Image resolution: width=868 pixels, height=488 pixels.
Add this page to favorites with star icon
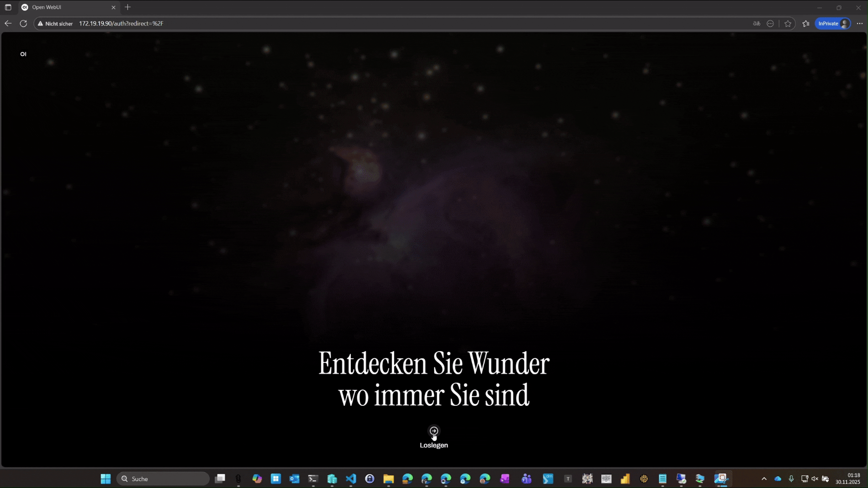pyautogui.click(x=788, y=24)
